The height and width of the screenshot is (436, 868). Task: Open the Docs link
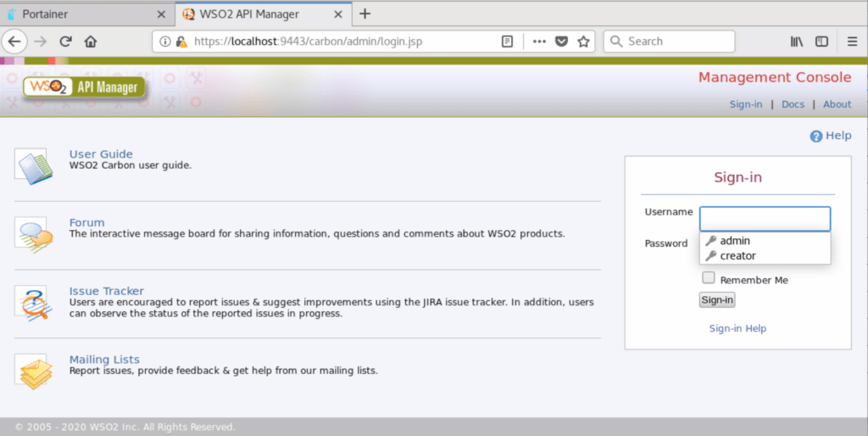click(x=793, y=104)
